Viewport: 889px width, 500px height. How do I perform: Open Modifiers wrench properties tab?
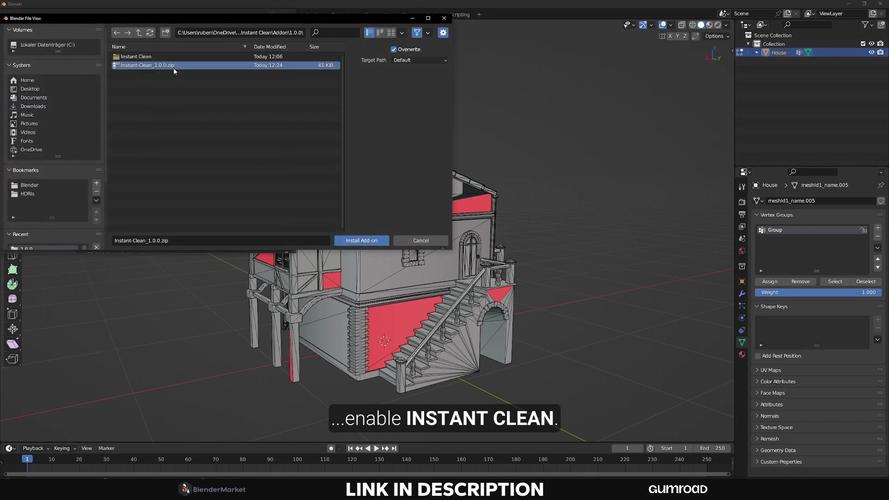coord(742,294)
